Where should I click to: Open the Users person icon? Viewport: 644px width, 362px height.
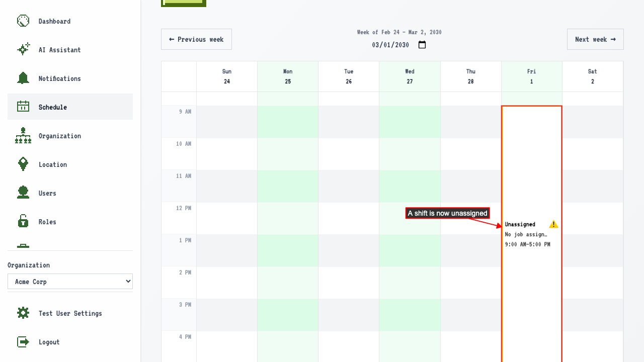(x=23, y=193)
